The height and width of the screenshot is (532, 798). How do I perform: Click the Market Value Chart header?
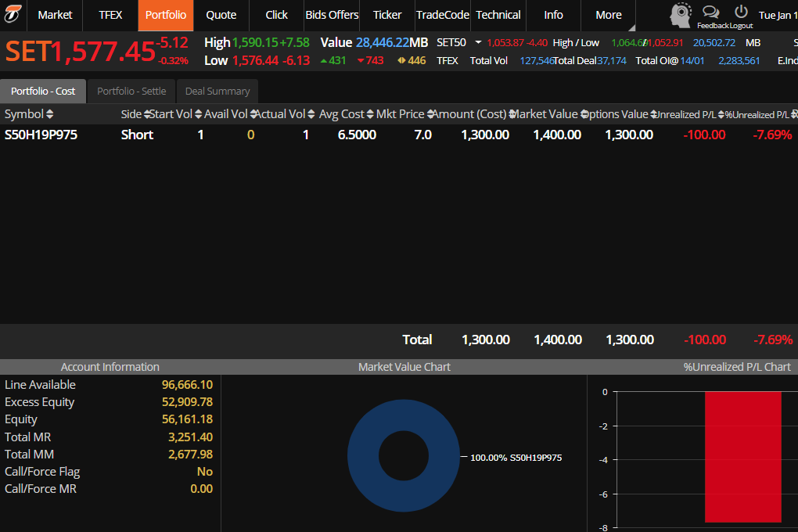tap(404, 367)
